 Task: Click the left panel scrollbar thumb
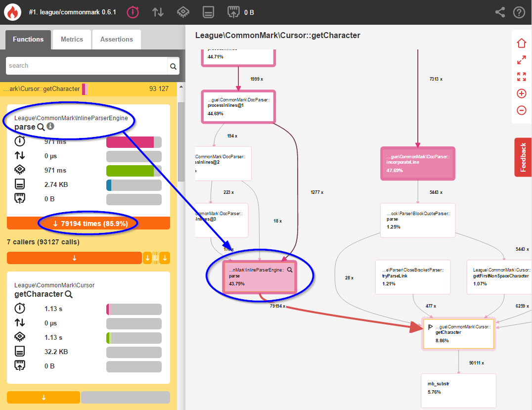[x=181, y=142]
